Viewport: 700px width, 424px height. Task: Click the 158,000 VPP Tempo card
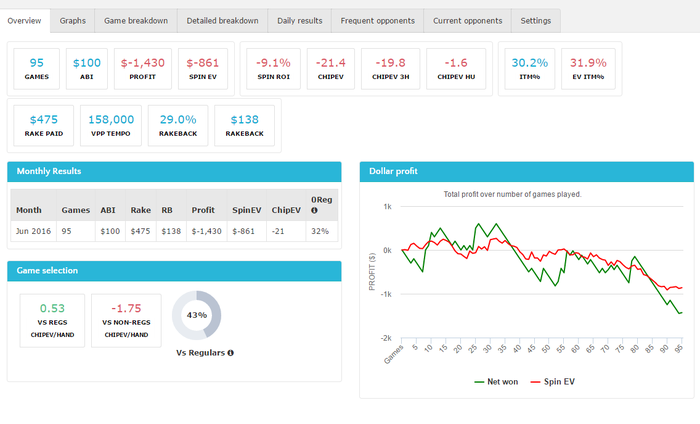(x=111, y=125)
